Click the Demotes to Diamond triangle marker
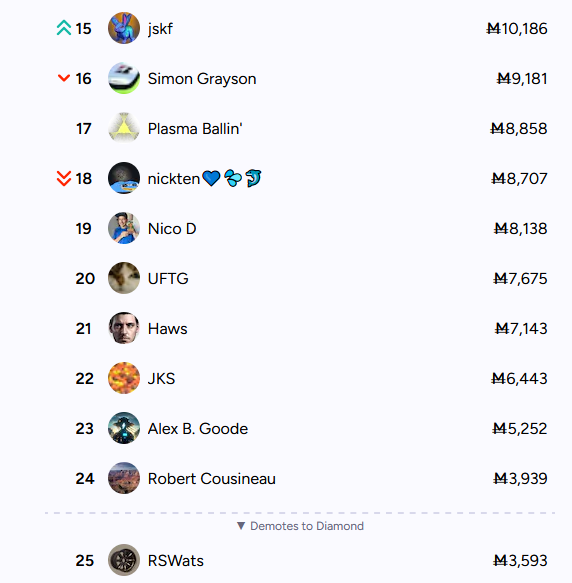The width and height of the screenshot is (572, 583). [241, 526]
